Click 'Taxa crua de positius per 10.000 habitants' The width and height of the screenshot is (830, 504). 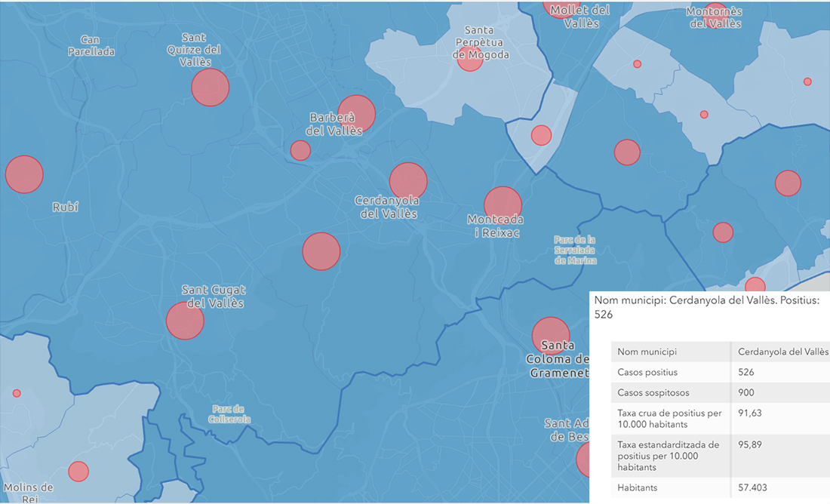point(669,419)
